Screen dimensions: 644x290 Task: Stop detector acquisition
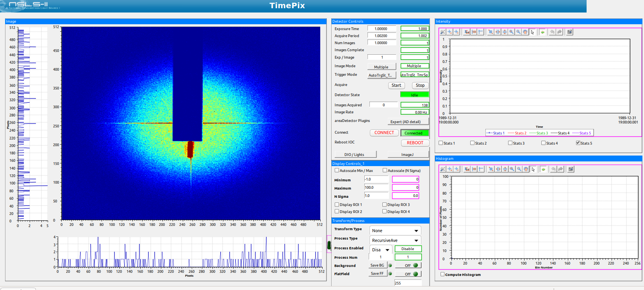point(420,85)
